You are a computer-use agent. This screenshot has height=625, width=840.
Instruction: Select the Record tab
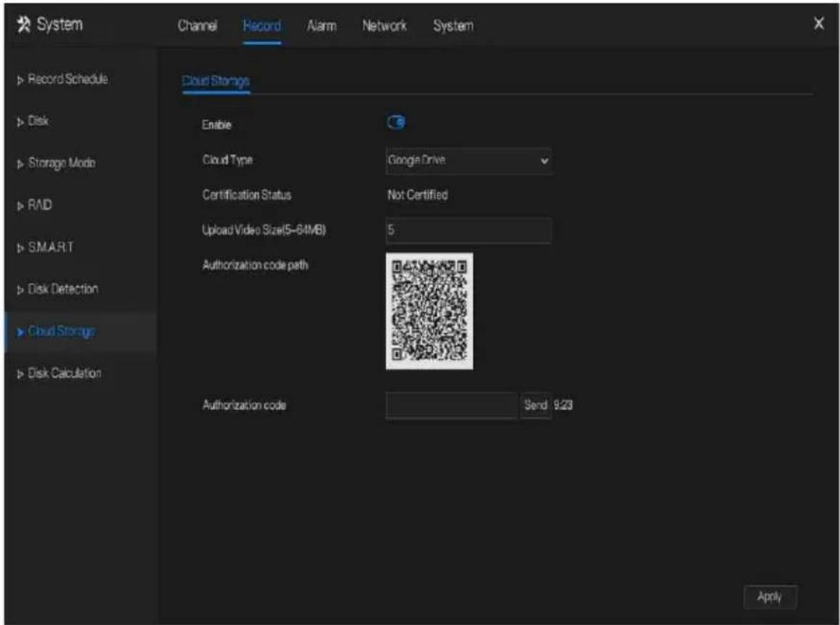click(x=262, y=25)
